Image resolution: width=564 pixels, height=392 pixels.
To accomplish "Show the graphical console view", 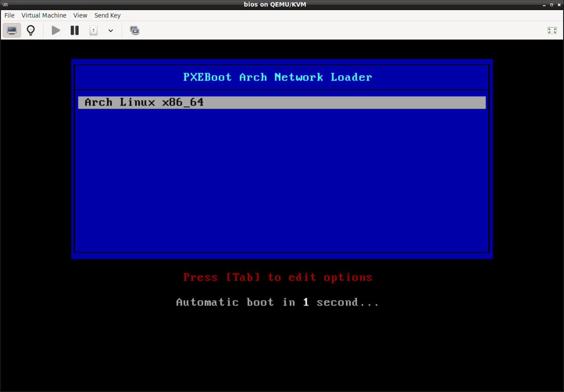I will click(x=12, y=30).
